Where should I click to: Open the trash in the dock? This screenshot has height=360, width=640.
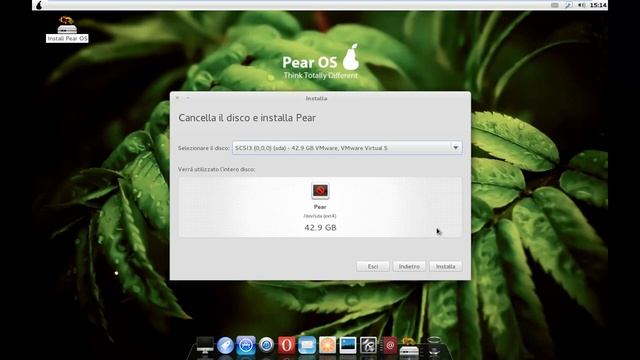(434, 345)
